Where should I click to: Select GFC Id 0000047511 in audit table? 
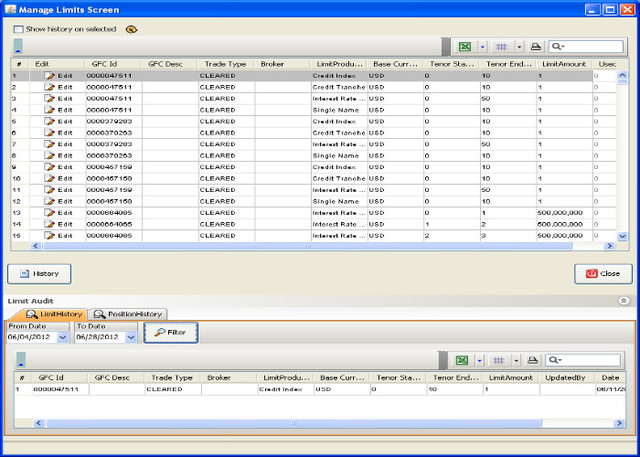(60, 389)
